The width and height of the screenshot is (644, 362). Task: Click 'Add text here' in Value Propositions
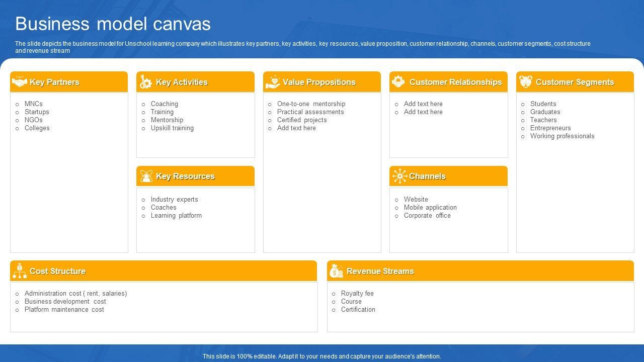pos(296,128)
